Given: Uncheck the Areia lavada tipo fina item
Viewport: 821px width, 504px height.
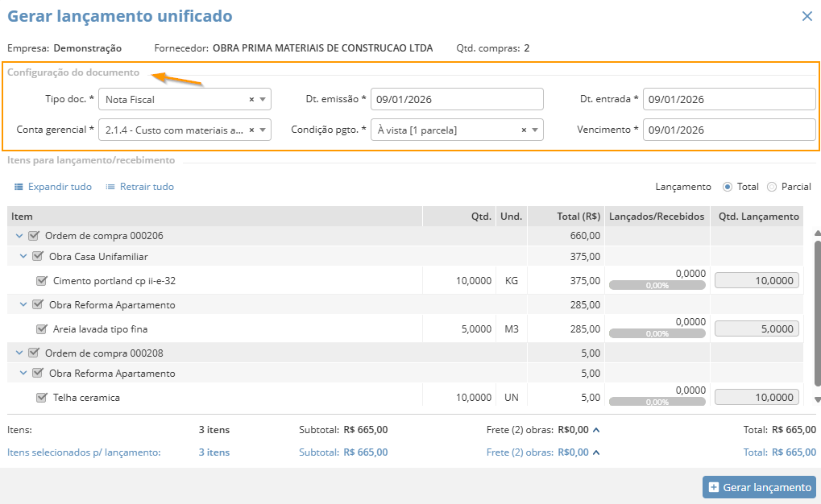Looking at the screenshot, I should (x=42, y=328).
